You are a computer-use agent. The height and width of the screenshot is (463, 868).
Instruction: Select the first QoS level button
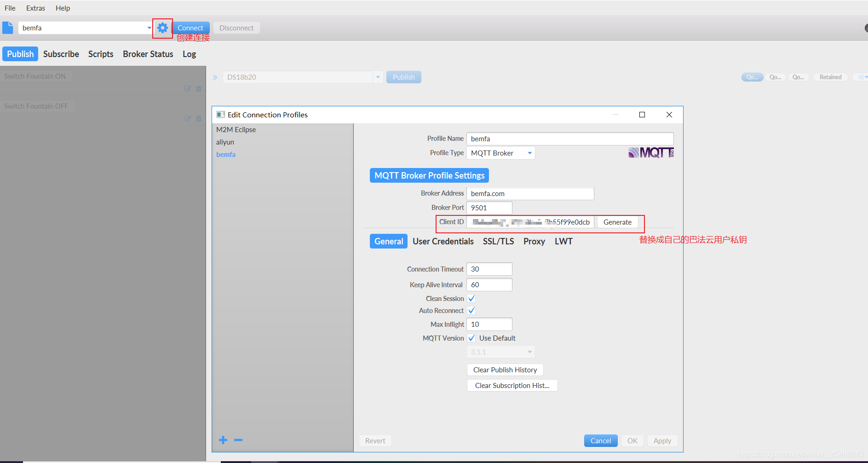pos(752,77)
